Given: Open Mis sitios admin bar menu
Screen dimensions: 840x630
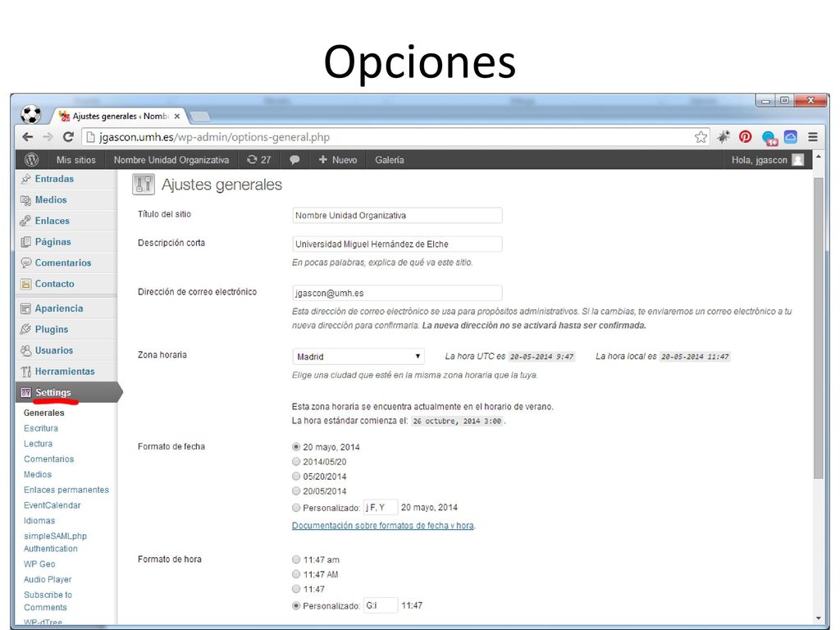Looking at the screenshot, I should click(76, 160).
